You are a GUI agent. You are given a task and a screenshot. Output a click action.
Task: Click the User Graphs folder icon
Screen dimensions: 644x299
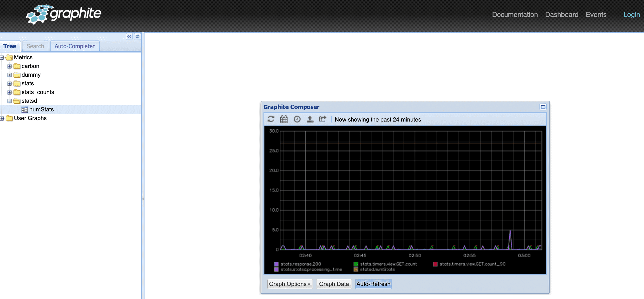(9, 118)
